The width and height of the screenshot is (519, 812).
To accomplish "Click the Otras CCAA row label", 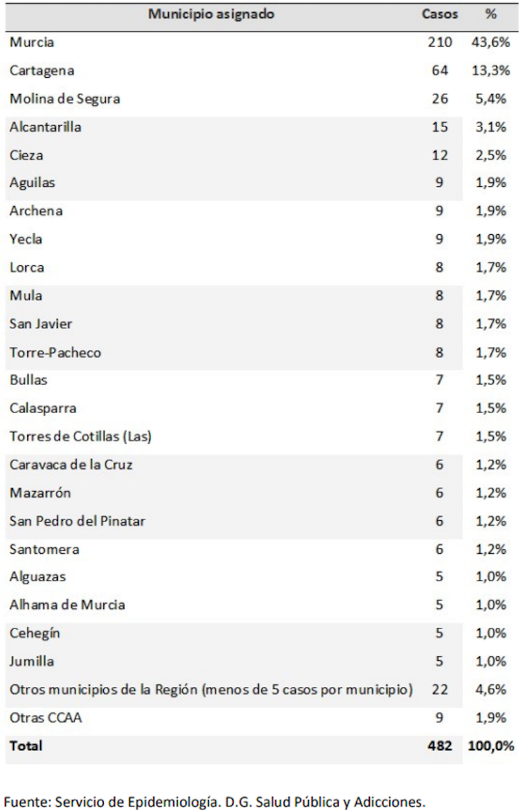I will (46, 718).
